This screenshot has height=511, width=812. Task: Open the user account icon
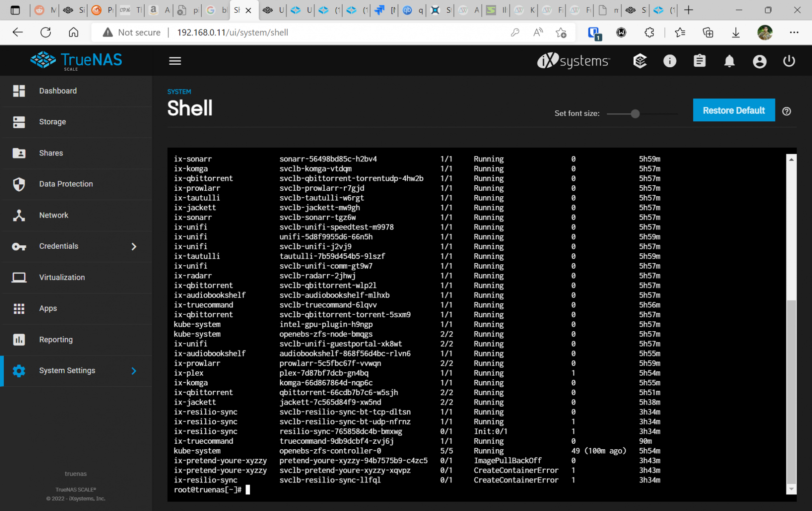coord(759,61)
